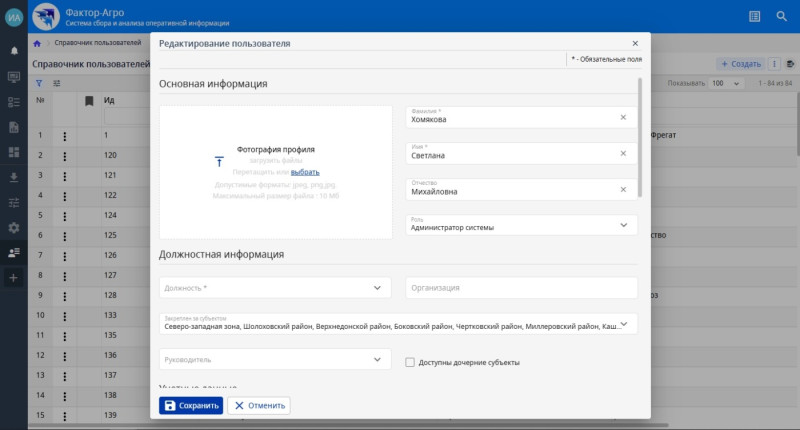Expand the Руководитель dropdown
This screenshot has width=800, height=430.
(x=377, y=359)
